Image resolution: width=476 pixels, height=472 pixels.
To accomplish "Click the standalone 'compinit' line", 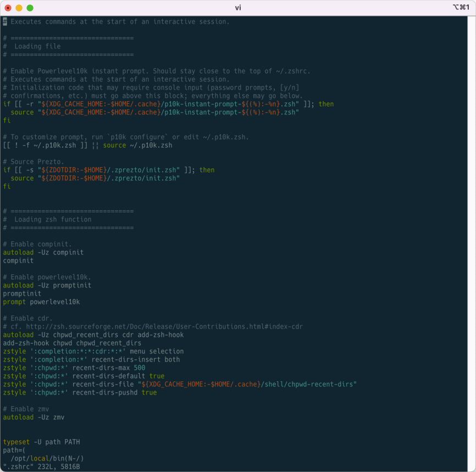I will [x=18, y=261].
